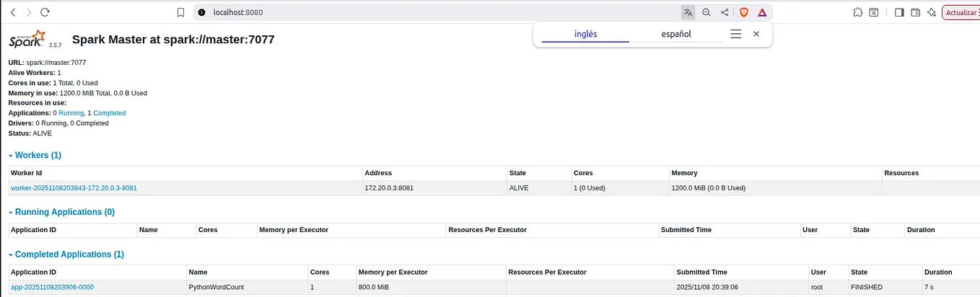View site information icon beside localhost:8080
The image size is (980, 297).
(201, 12)
